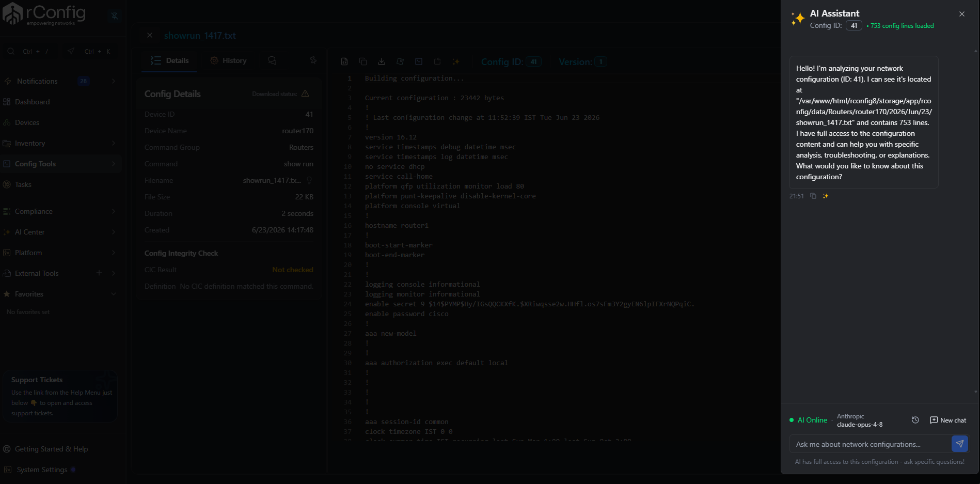Click the Dashboard sidebar icon
Screen dimensions: 980x484
7,102
